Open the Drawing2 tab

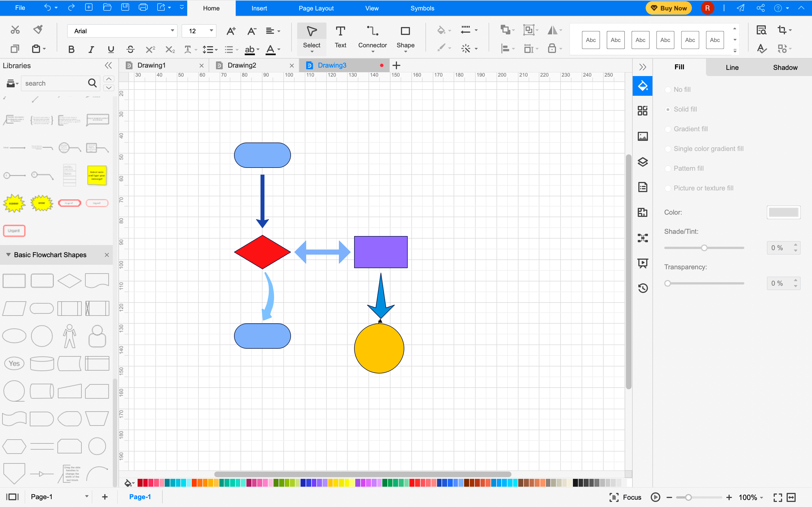click(242, 65)
